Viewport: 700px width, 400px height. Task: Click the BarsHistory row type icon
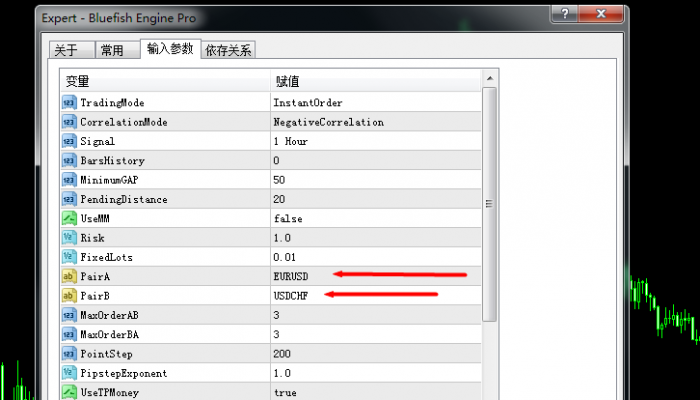69,160
